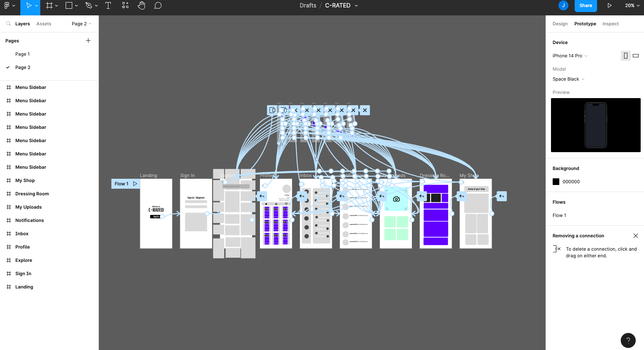Switch to the Assets tab
The width and height of the screenshot is (644, 350).
(44, 24)
